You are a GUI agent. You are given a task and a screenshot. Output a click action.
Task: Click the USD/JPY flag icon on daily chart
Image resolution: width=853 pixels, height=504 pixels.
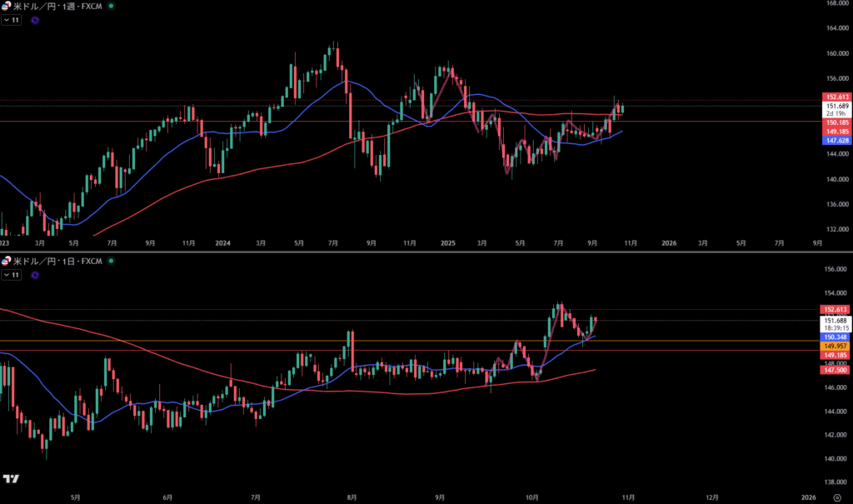(x=6, y=262)
